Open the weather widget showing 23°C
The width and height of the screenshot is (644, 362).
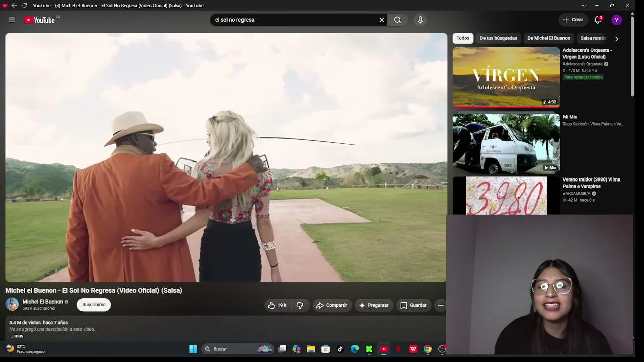click(x=25, y=349)
